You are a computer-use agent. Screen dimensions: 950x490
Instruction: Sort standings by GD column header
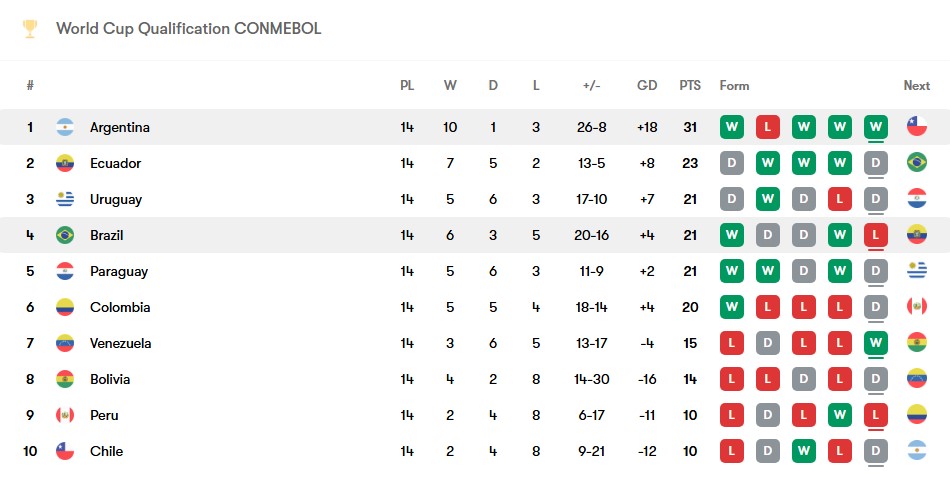(x=647, y=85)
